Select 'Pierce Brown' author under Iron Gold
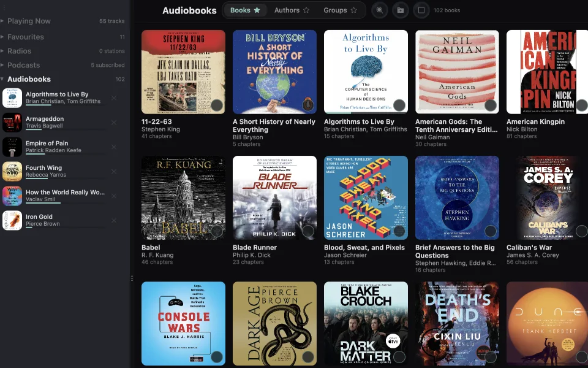588x368 pixels. [x=43, y=224]
